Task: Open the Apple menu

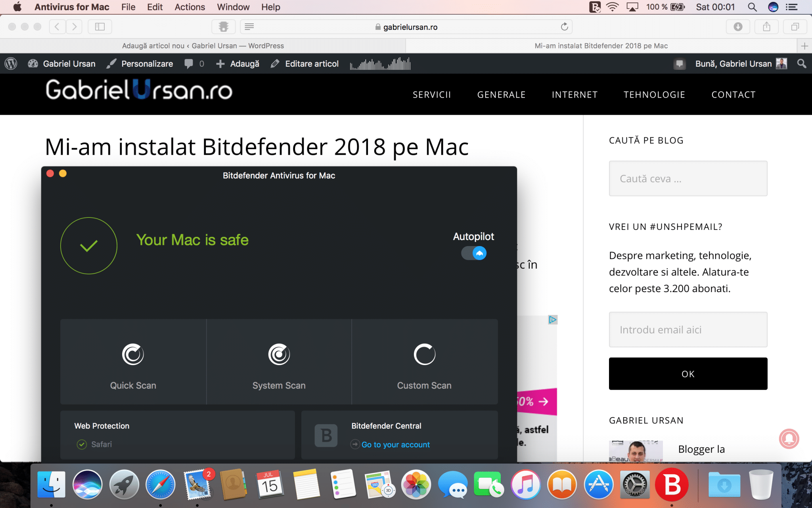Action: 17,7
